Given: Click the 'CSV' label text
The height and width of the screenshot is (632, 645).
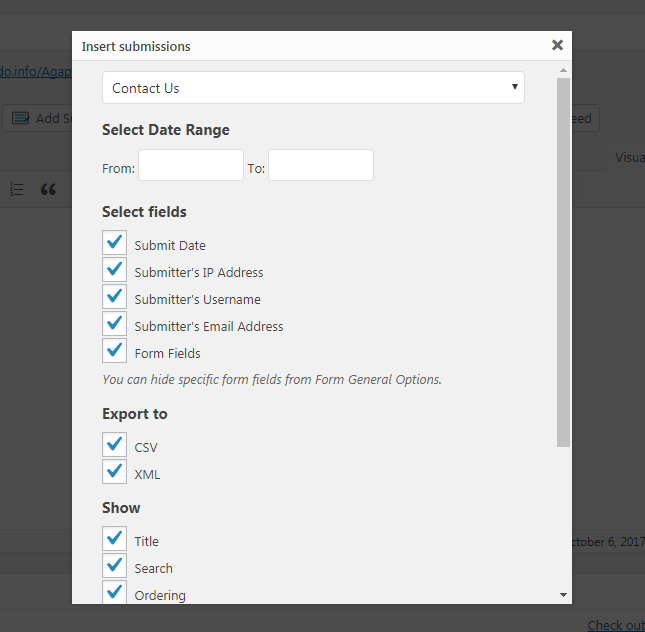Looking at the screenshot, I should 146,448.
